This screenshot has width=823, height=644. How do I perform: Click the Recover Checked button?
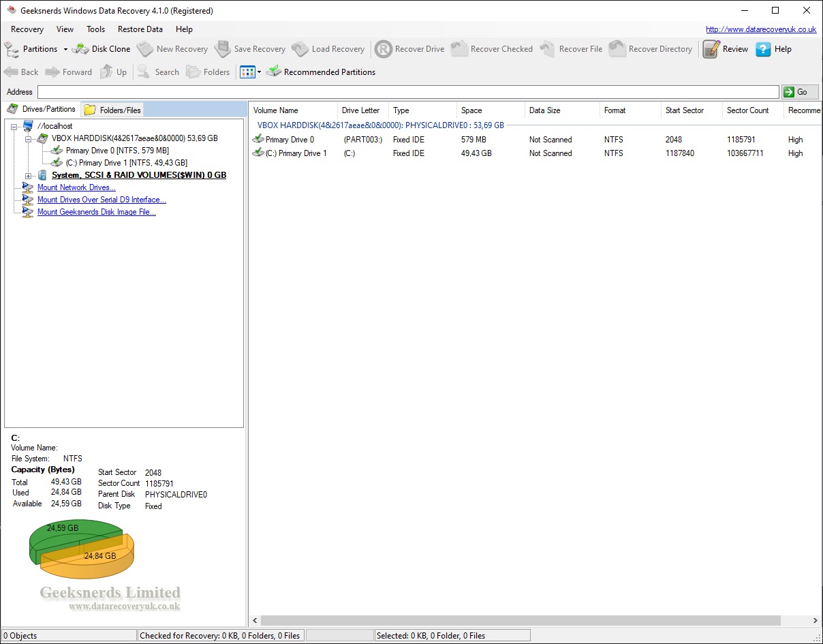[x=492, y=49]
